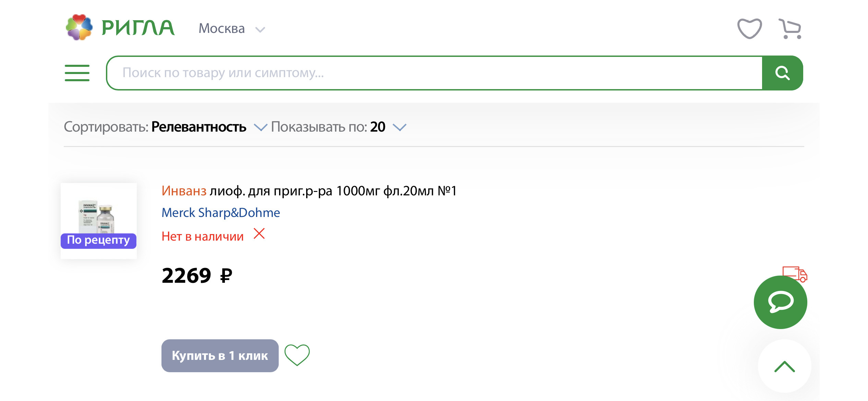Click the Rigla flower logo
Viewport: 868px width, 401px height.
79,27
